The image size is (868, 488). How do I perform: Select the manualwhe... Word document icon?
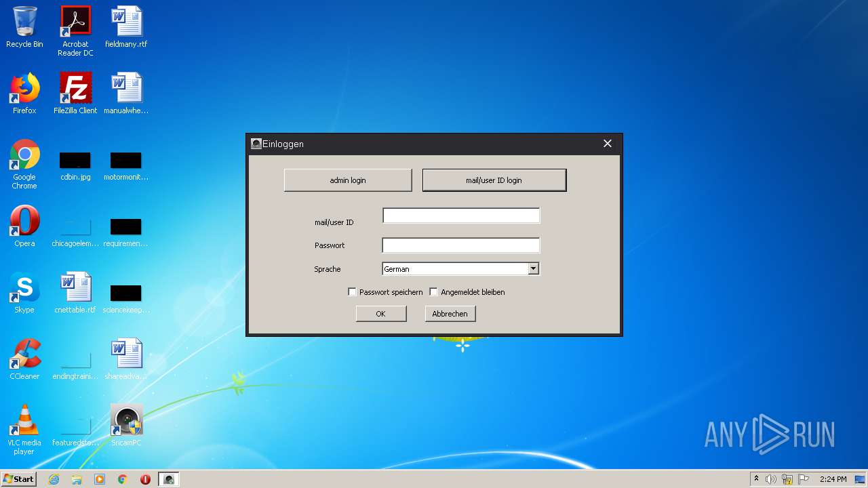click(x=126, y=94)
